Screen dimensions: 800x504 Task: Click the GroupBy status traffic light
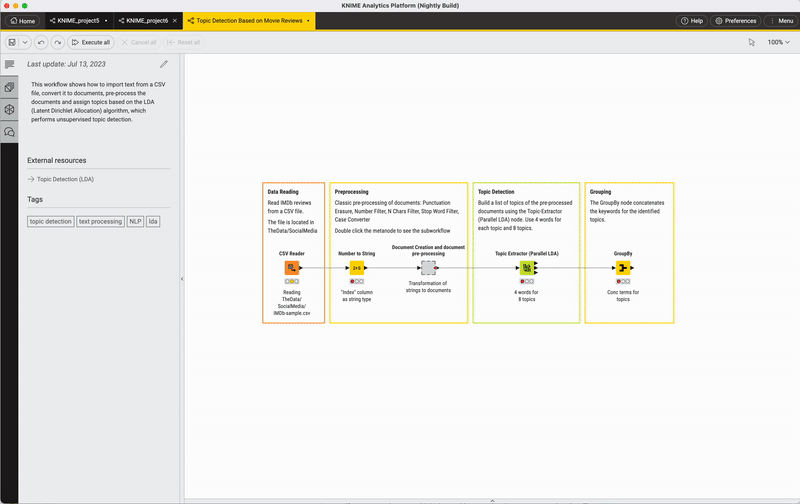(623, 282)
